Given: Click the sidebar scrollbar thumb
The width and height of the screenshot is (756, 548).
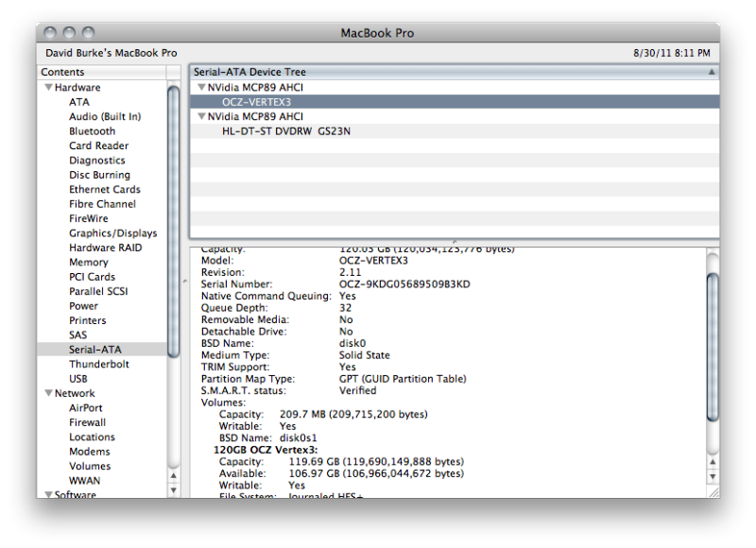Looking at the screenshot, I should coord(174,220).
